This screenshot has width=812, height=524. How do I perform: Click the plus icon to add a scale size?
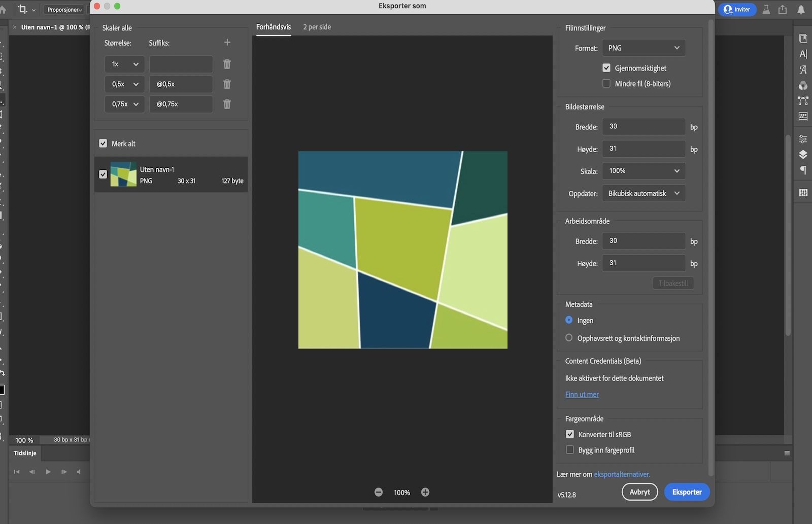(227, 43)
